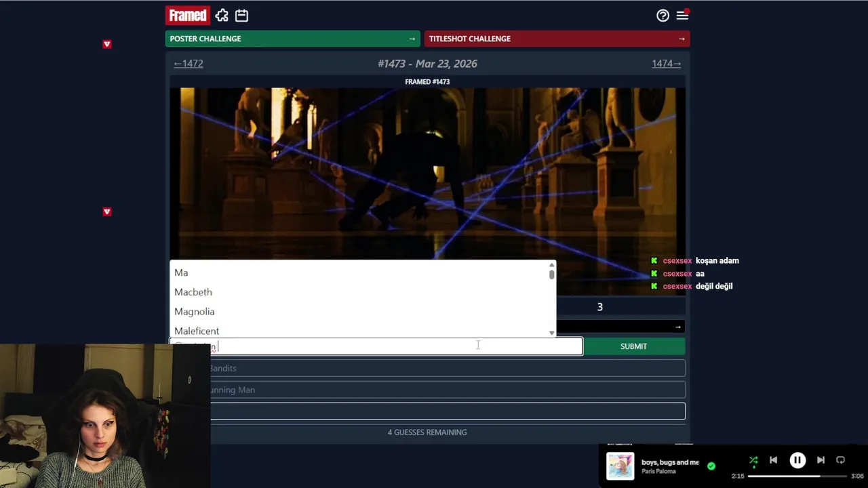Click the lower red arrow badge on left

pyautogui.click(x=106, y=211)
